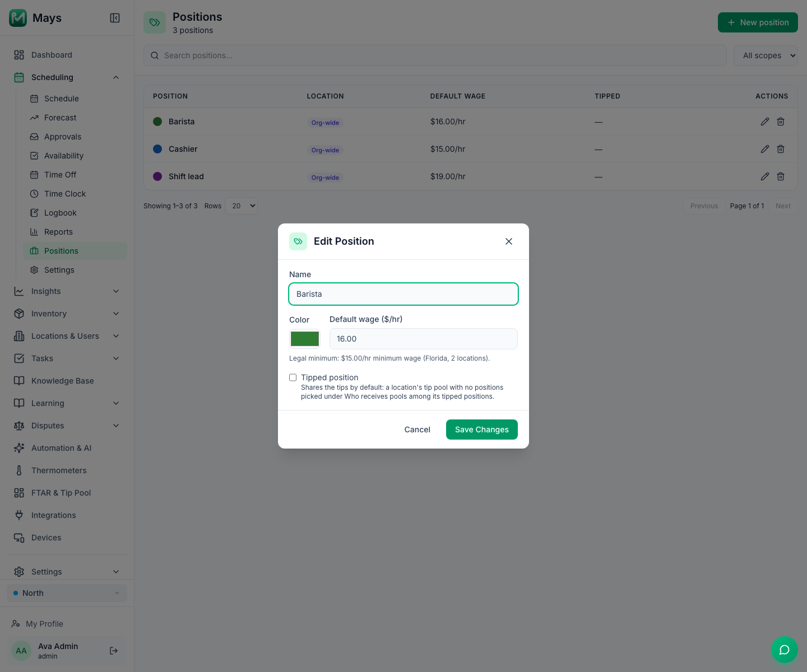Delete the Barista position via trash icon
807x672 pixels.
click(781, 122)
